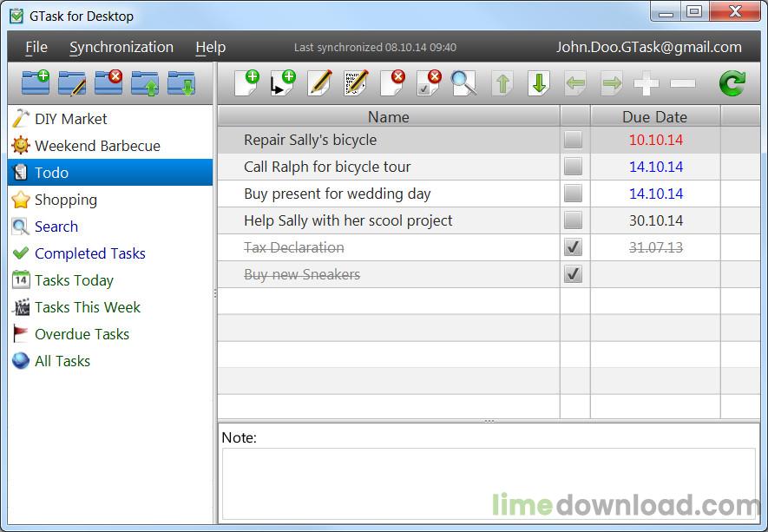
Task: Click the delete task icon with red X
Action: (393, 82)
